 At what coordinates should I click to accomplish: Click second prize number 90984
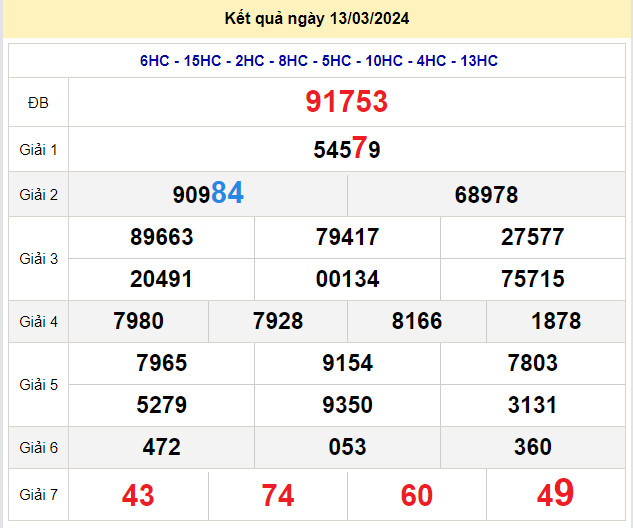(208, 193)
